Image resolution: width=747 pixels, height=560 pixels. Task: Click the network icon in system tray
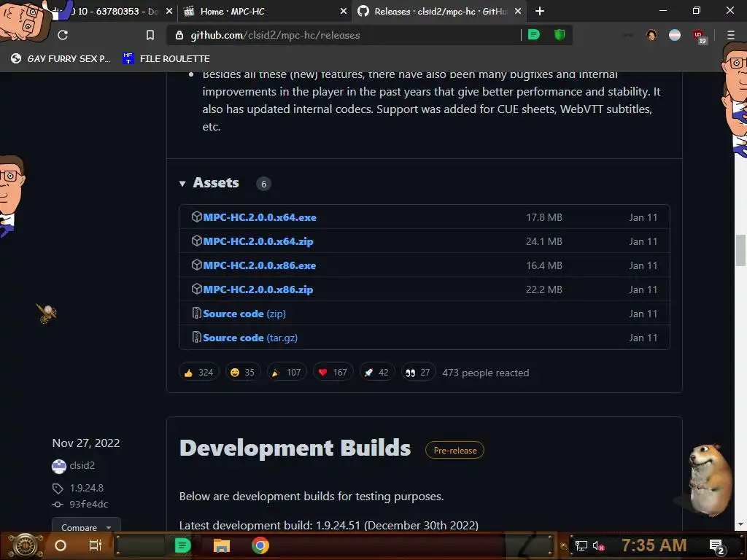581,545
